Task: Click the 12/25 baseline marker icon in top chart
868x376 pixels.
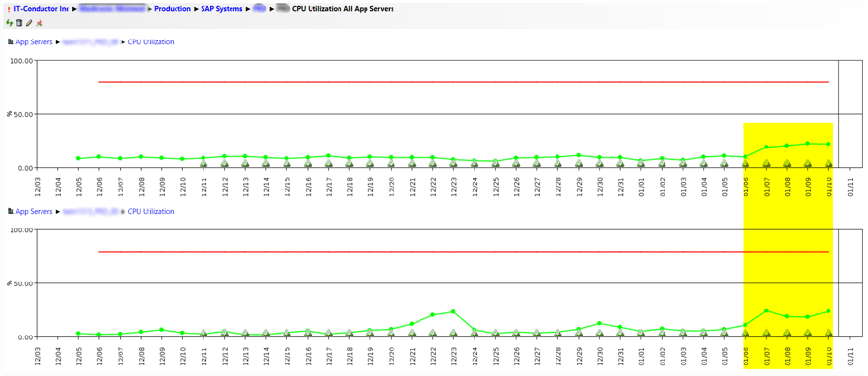Action: pos(495,164)
